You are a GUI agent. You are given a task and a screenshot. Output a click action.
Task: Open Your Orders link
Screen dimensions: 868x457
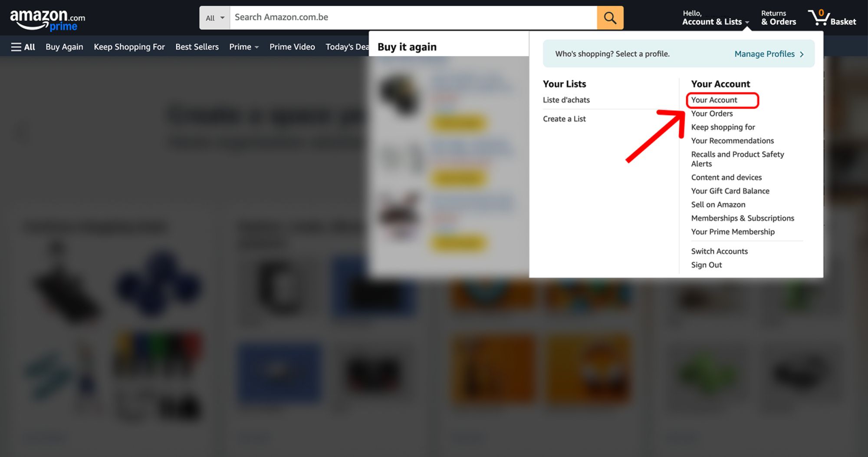712,113
